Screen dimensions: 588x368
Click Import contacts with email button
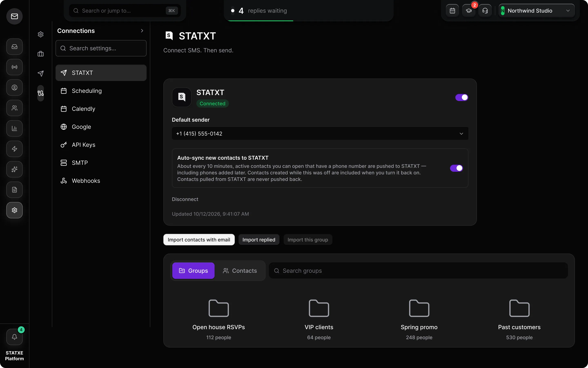199,240
